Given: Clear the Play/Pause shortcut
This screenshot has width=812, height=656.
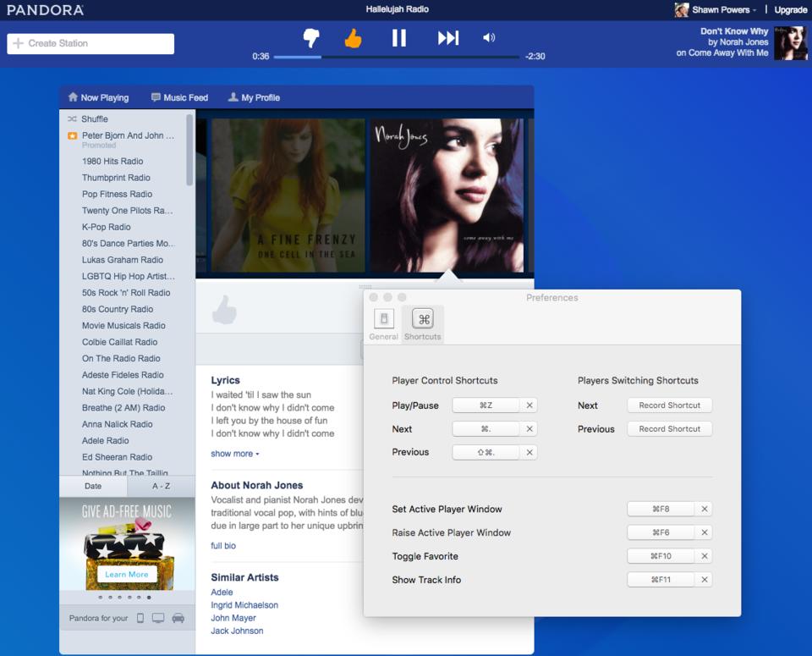Looking at the screenshot, I should click(529, 405).
